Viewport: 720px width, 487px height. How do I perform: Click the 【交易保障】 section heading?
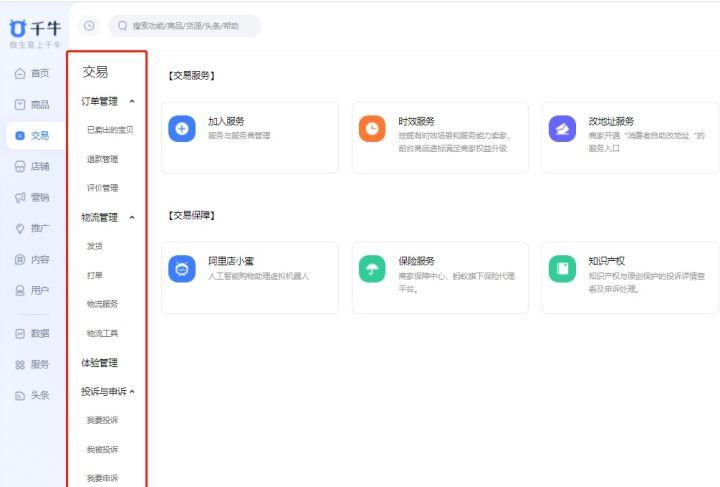[191, 215]
